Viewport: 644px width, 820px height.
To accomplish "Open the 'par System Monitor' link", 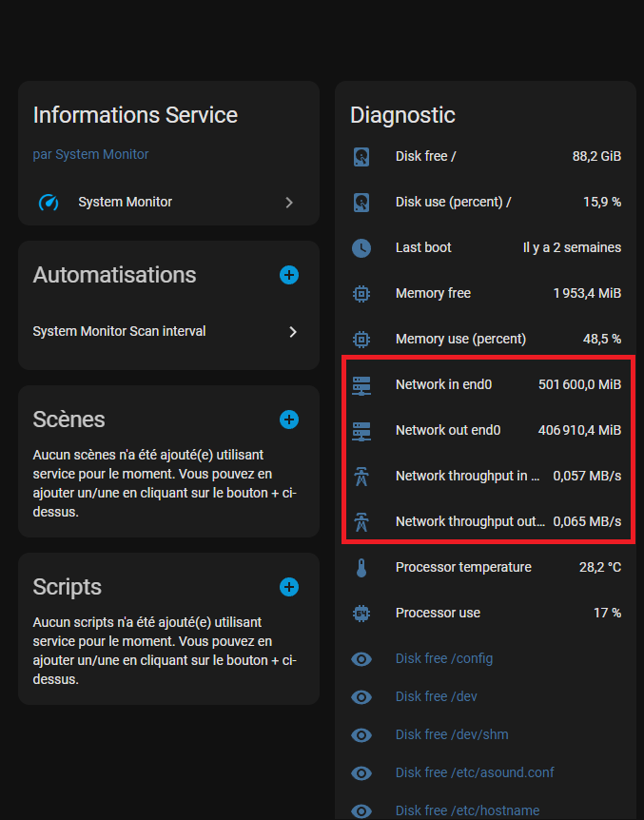I will coord(90,154).
